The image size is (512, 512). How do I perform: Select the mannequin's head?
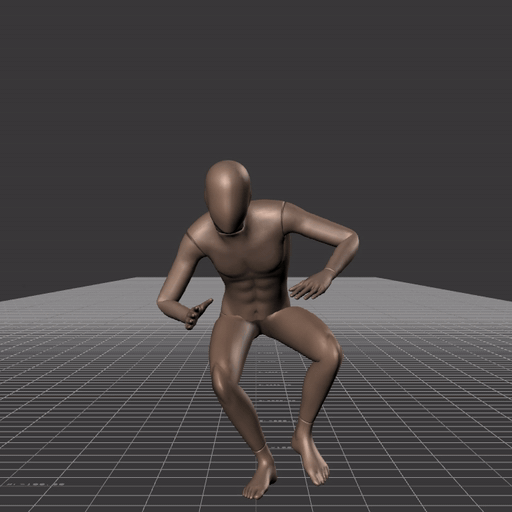tap(228, 197)
